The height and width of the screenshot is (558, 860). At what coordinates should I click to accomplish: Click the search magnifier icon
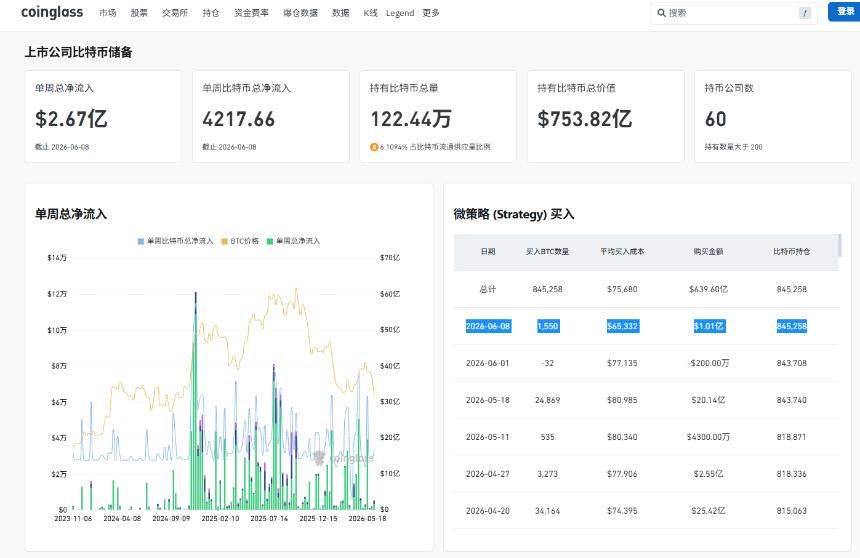click(661, 13)
